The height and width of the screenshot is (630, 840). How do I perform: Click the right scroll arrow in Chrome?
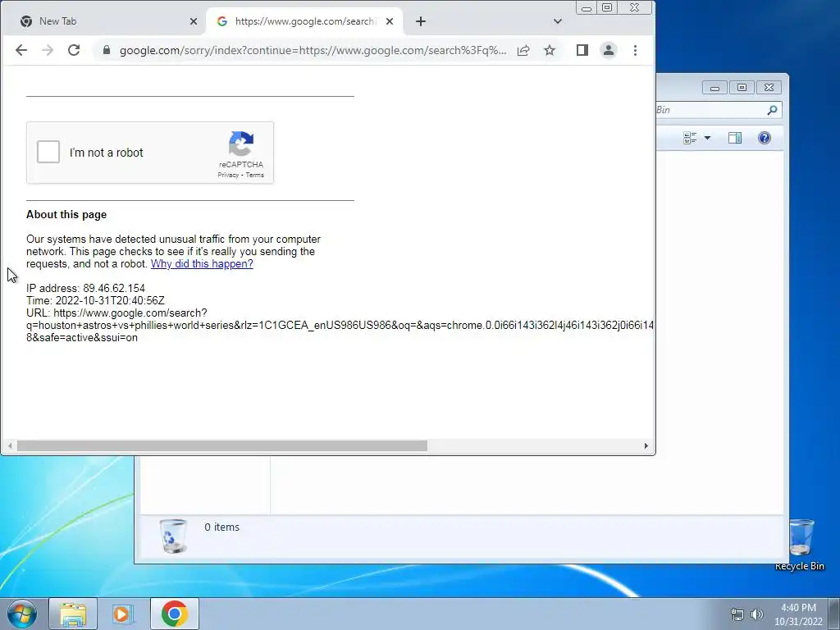pos(646,445)
